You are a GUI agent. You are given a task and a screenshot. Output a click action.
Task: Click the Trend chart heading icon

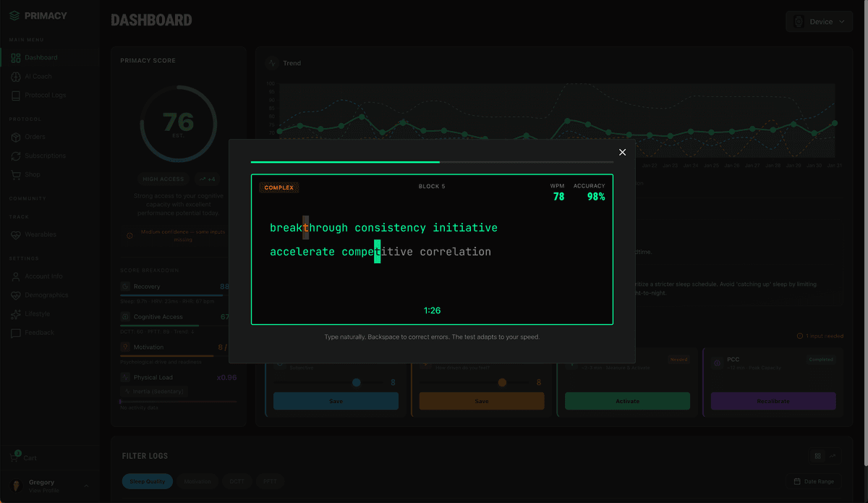pyautogui.click(x=272, y=63)
